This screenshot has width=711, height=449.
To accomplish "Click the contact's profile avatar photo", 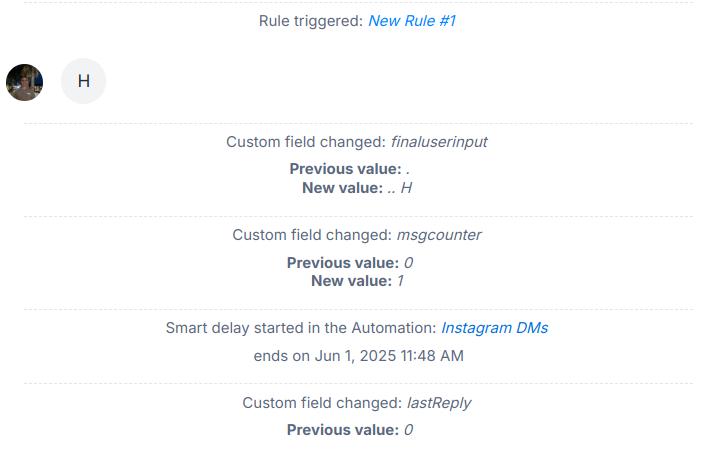I will pos(24,82).
